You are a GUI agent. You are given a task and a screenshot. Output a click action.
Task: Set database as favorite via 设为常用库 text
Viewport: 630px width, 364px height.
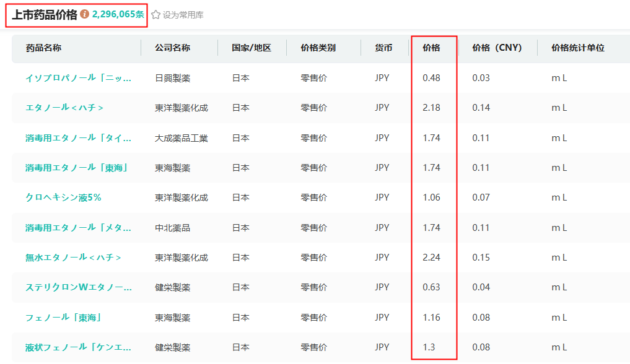click(183, 15)
